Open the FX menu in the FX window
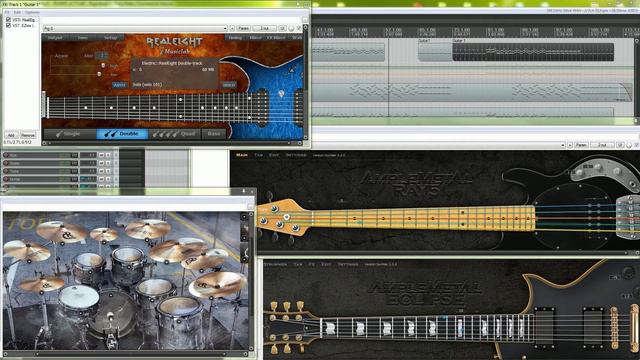This screenshot has height=360, width=640. [x=7, y=12]
